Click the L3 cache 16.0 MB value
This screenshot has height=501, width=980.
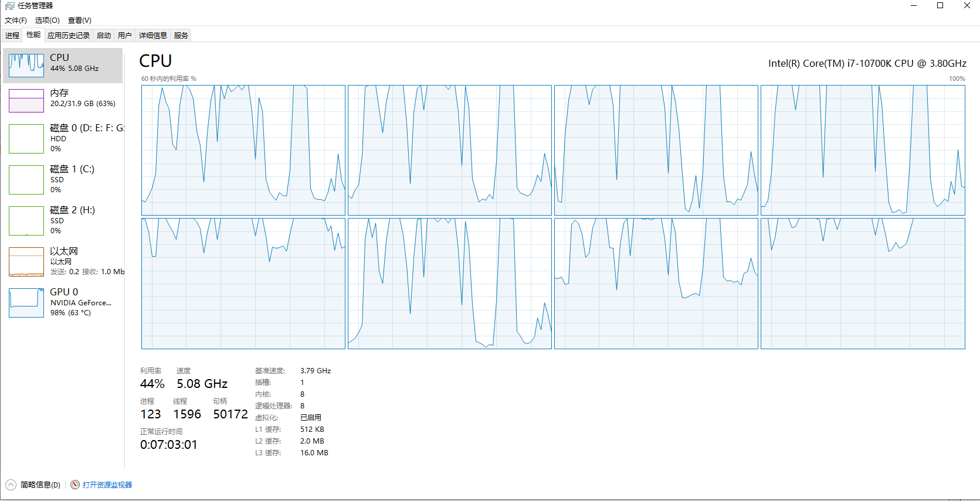tap(314, 453)
